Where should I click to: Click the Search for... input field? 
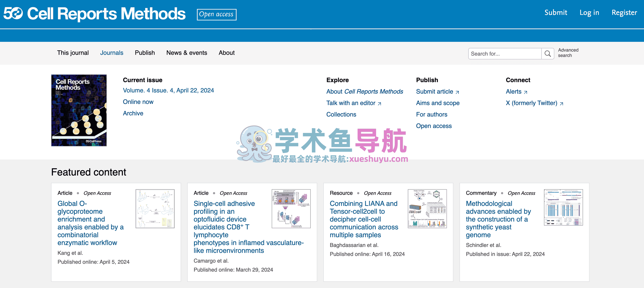pos(504,54)
